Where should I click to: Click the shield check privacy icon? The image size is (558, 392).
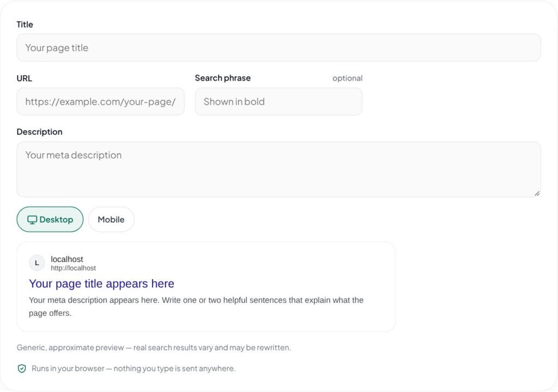point(22,369)
